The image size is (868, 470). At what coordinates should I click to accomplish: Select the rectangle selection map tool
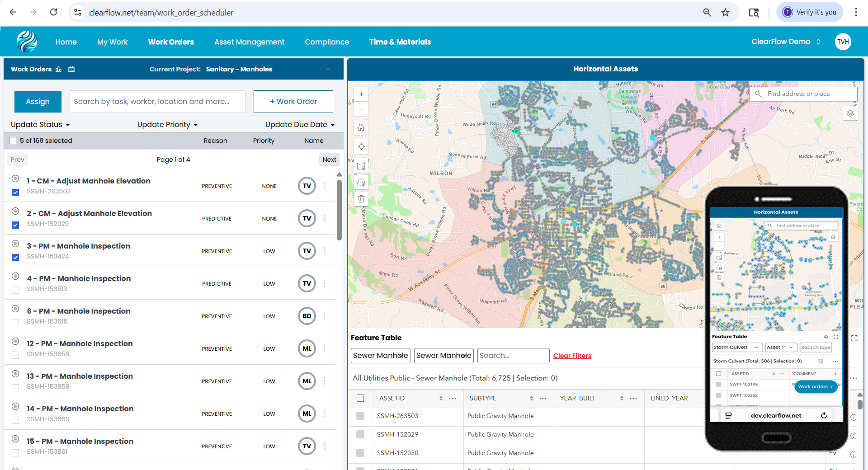pyautogui.click(x=361, y=166)
